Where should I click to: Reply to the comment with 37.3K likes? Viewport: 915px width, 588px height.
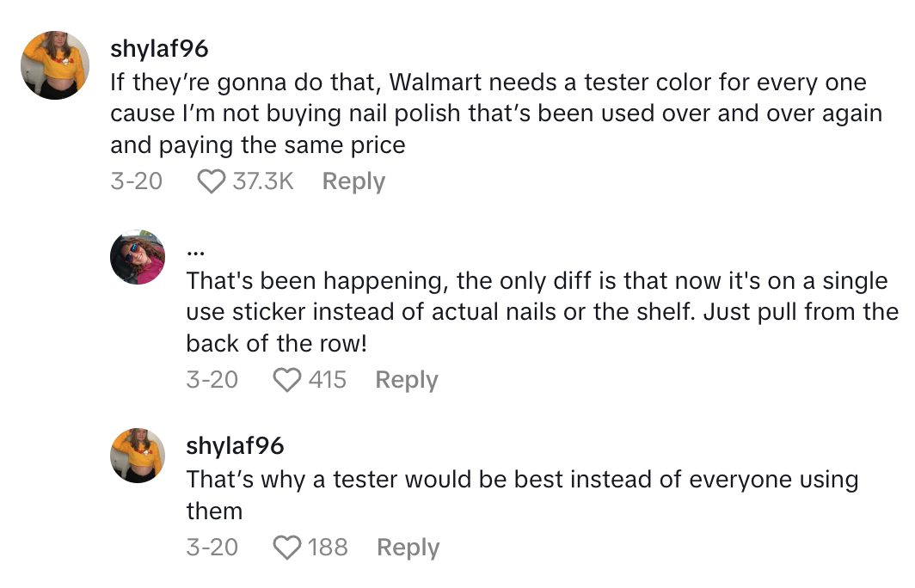[353, 181]
